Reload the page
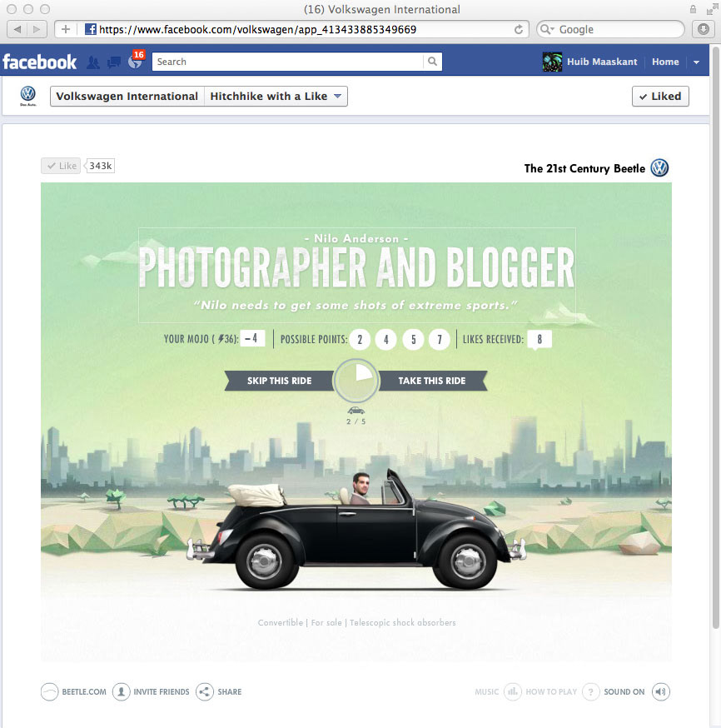Viewport: 721px width, 728px height. point(518,29)
